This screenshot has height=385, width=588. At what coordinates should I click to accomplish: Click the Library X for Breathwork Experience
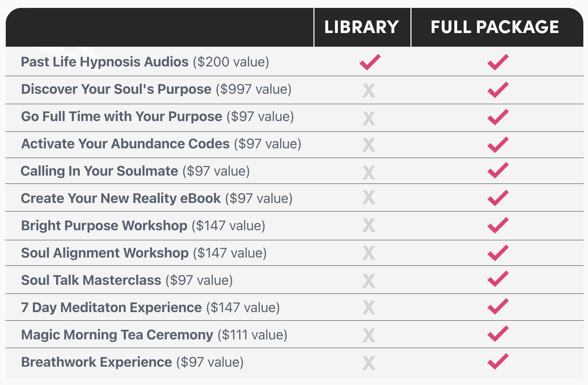click(x=369, y=363)
